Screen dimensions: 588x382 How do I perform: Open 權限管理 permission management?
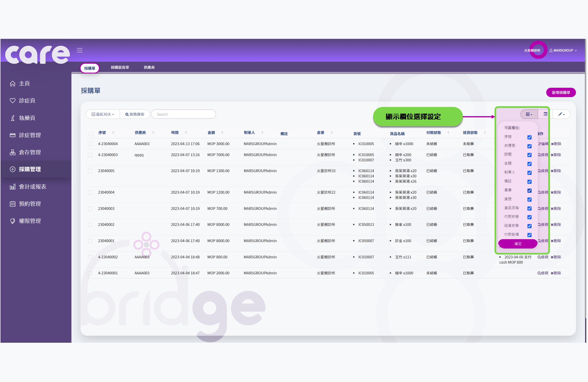coord(30,221)
